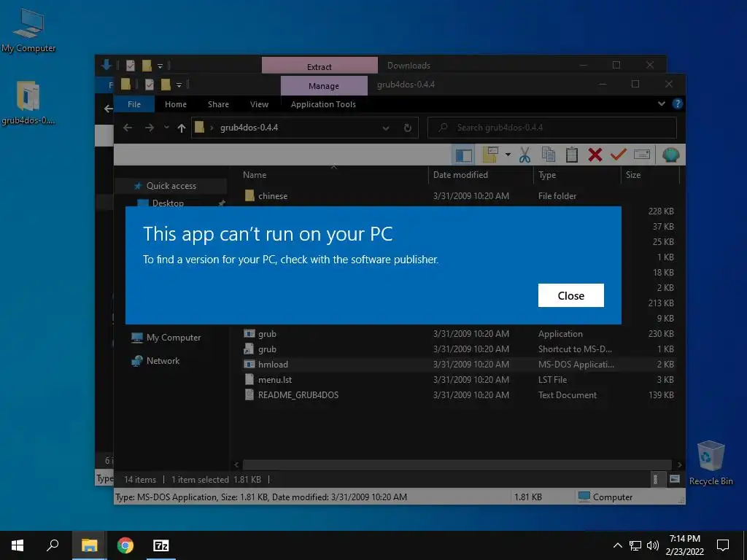
Task: Switch to large icons view in status bar
Action: click(674, 480)
